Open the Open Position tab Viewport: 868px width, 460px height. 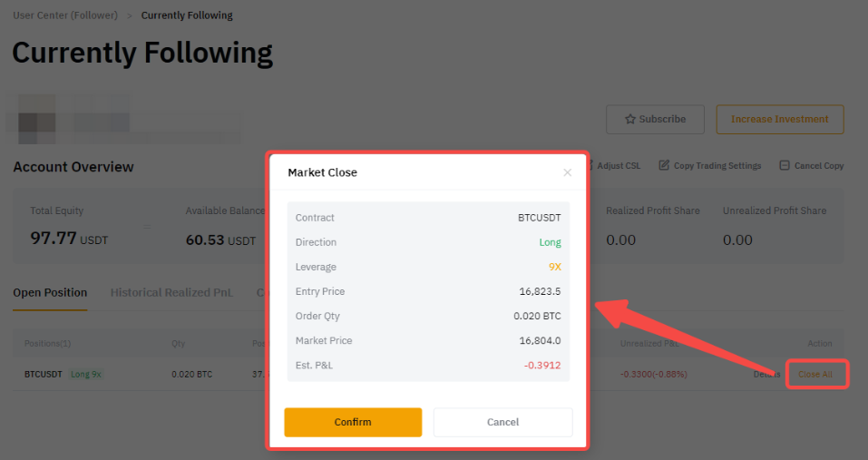tap(50, 292)
